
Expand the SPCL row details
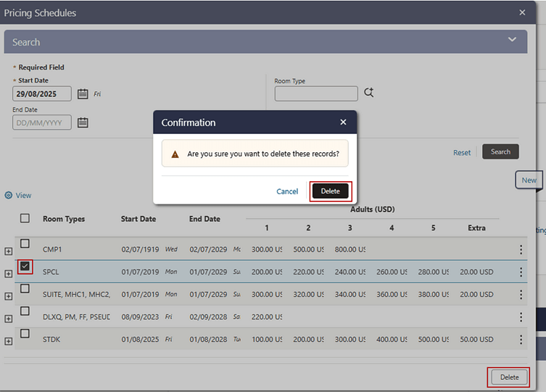point(9,274)
